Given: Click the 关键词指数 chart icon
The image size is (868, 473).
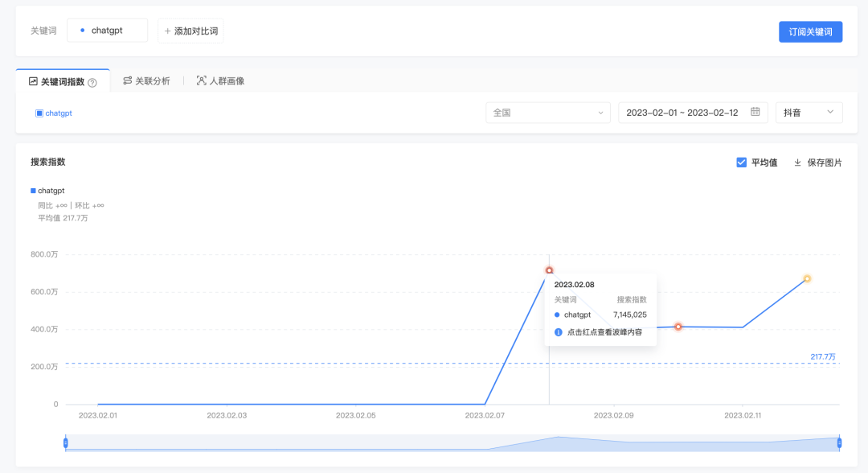Looking at the screenshot, I should [x=33, y=81].
